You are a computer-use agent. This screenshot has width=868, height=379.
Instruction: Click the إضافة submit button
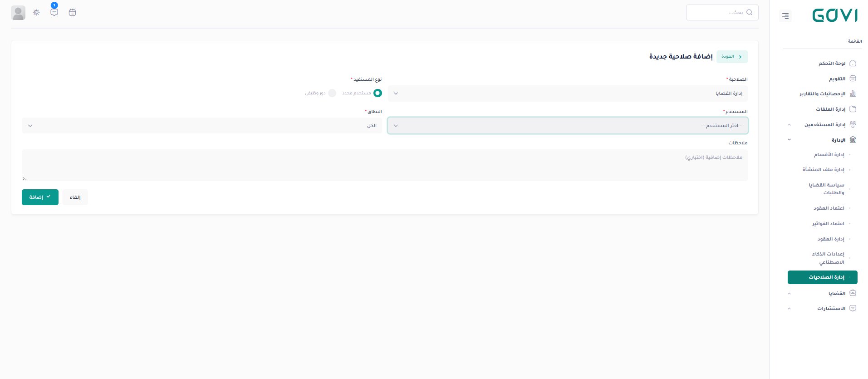[40, 197]
